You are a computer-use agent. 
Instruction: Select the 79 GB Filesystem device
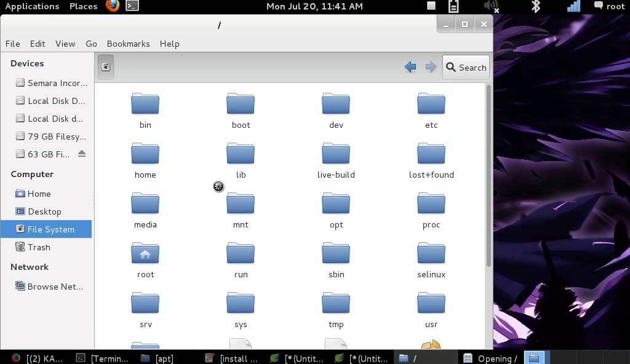(x=50, y=136)
